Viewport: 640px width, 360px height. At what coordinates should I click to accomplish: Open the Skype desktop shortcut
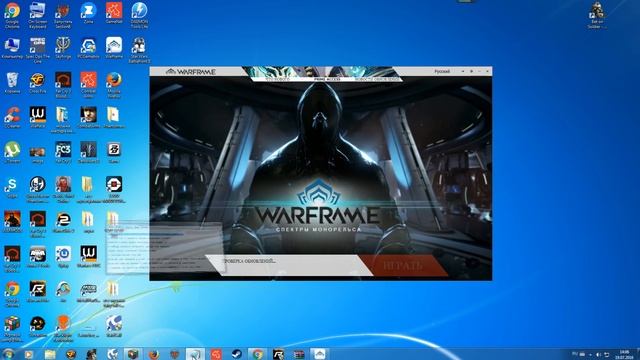pos(12,187)
